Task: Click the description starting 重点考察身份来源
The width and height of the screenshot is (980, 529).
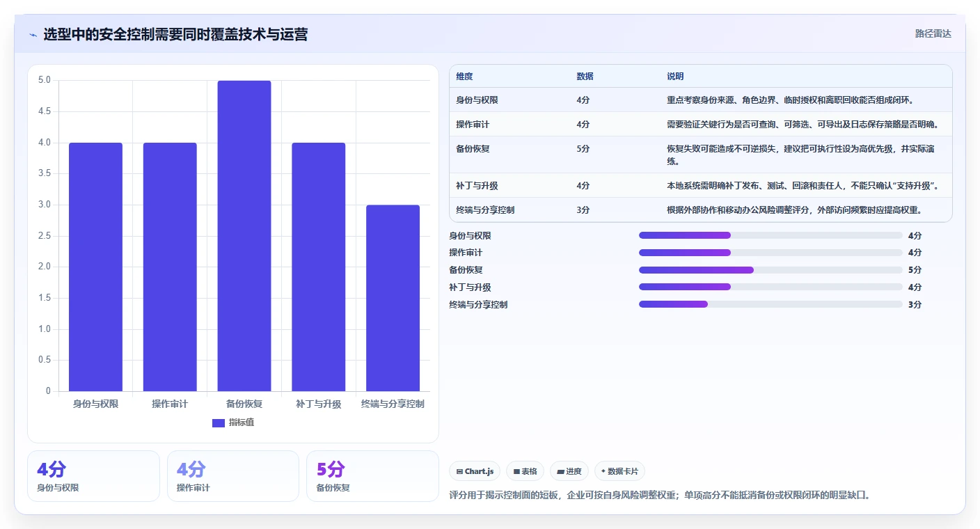Action: [791, 100]
